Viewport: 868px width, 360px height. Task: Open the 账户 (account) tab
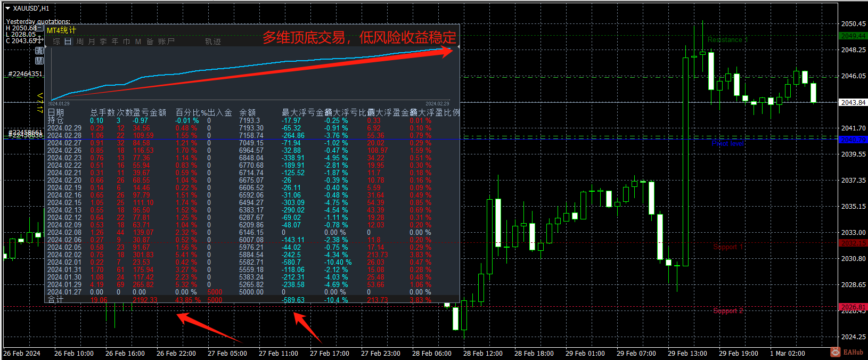pyautogui.click(x=166, y=42)
